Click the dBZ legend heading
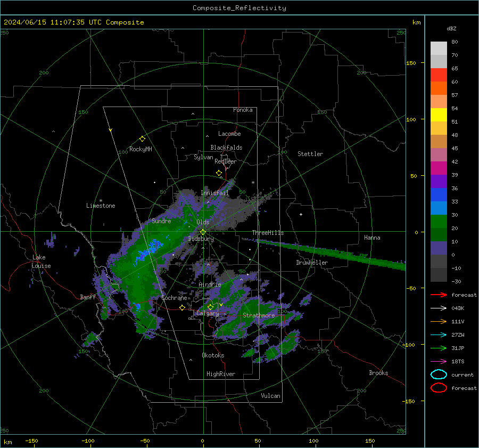Viewport: 479px width, 448px height. (x=451, y=28)
